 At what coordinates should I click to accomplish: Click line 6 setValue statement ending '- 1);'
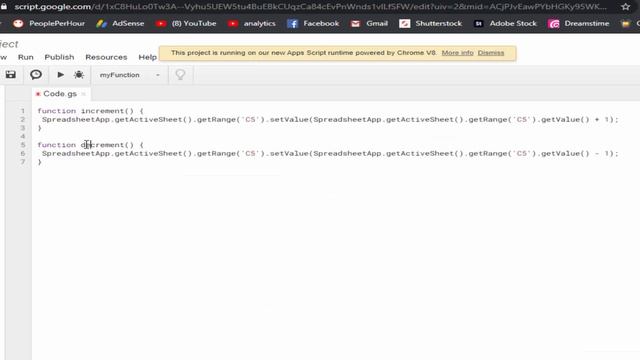[330, 153]
